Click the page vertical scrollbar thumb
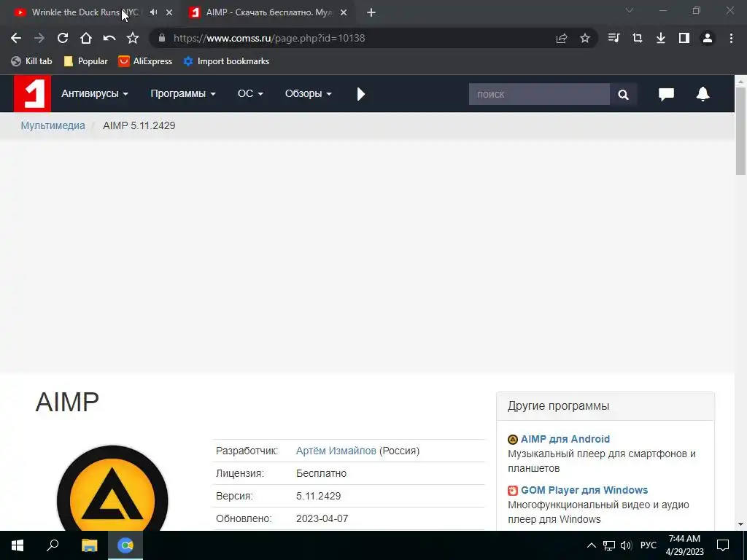747x560 pixels. point(740,131)
